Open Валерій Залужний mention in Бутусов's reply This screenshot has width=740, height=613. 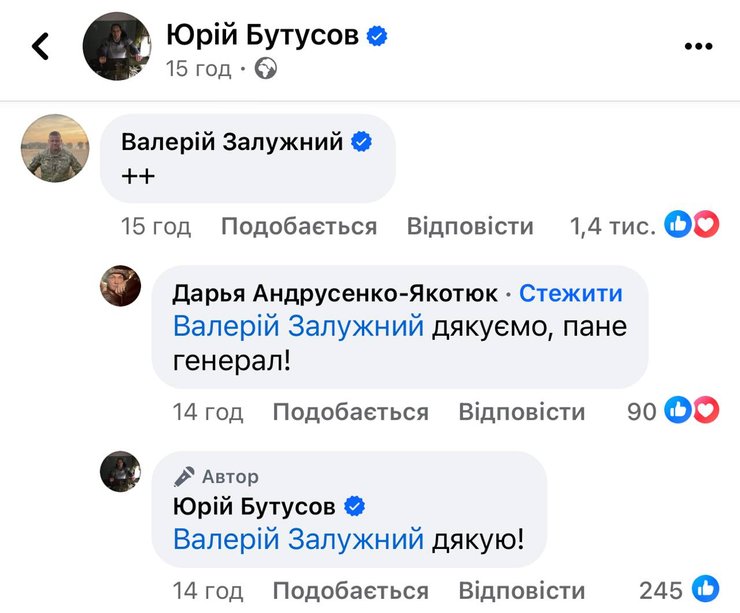298,540
